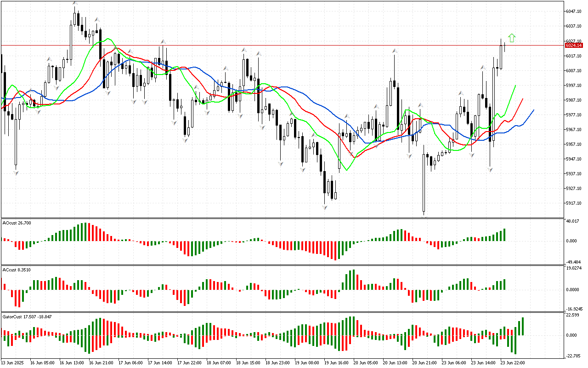The height and width of the screenshot is (368, 588).
Task: Click the right end of the green Alligator line
Action: point(515,86)
